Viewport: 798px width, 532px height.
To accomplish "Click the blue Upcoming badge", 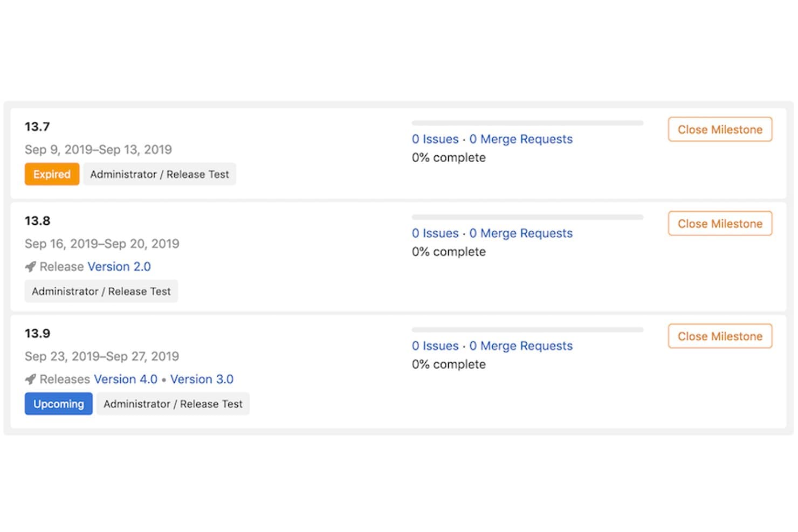I will (58, 404).
